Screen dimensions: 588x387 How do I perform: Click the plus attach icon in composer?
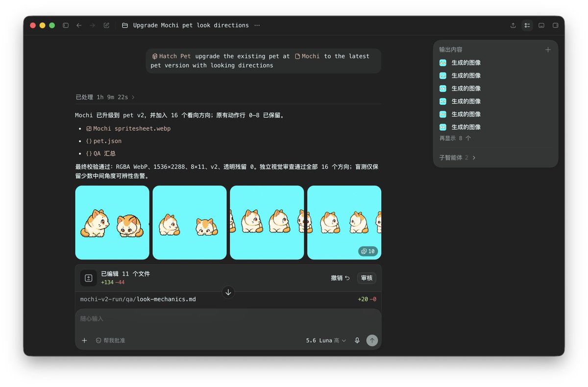[84, 340]
